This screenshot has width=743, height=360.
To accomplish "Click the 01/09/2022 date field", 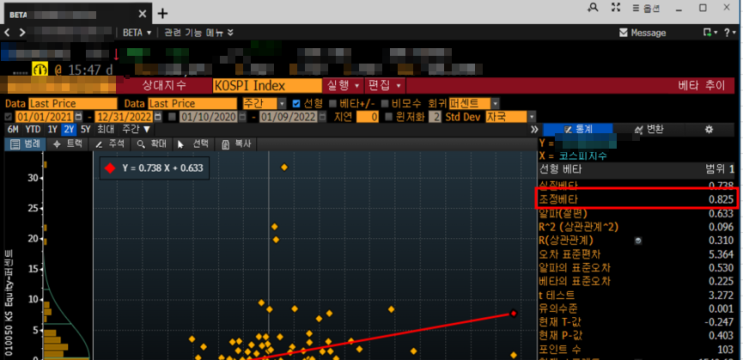I will pos(288,117).
